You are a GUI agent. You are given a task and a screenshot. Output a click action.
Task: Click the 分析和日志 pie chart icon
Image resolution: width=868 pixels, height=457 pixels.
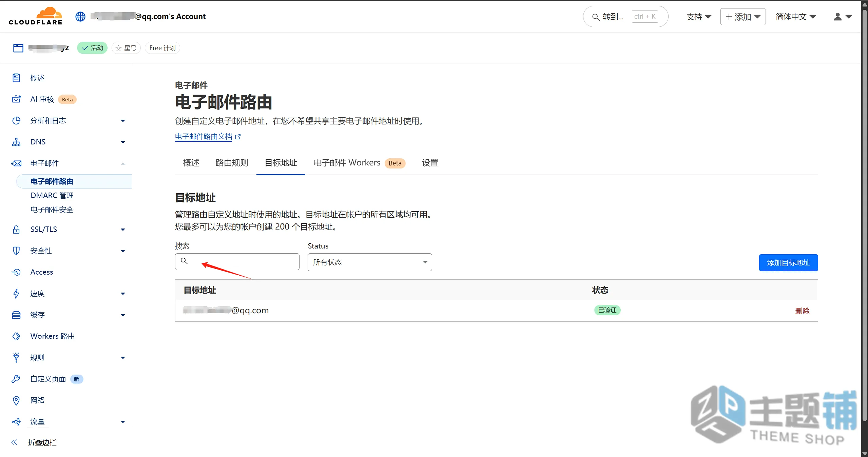16,121
